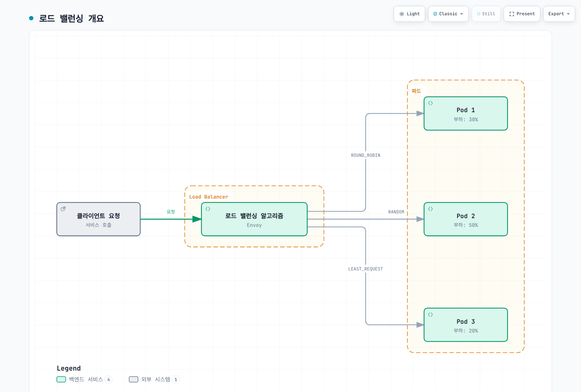The image size is (581, 392).
Task: Click the external system gray legend swatch
Action: (x=134, y=379)
